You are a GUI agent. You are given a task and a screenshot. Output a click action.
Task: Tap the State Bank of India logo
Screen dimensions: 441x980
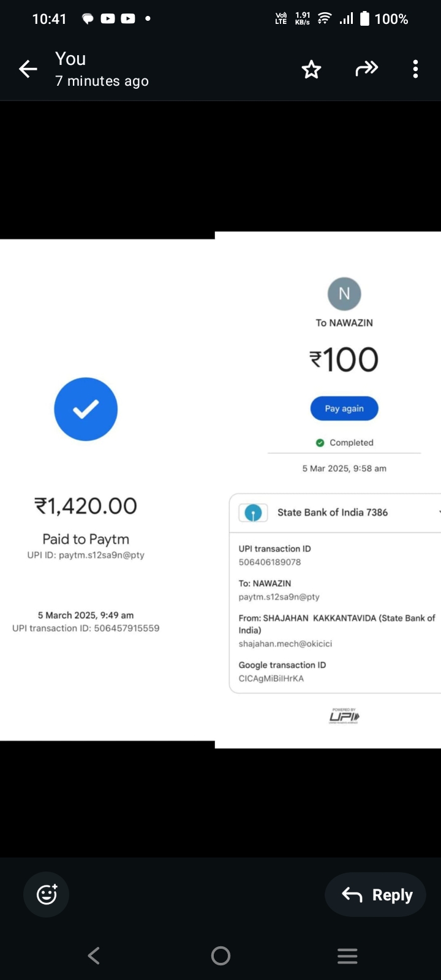click(x=253, y=513)
